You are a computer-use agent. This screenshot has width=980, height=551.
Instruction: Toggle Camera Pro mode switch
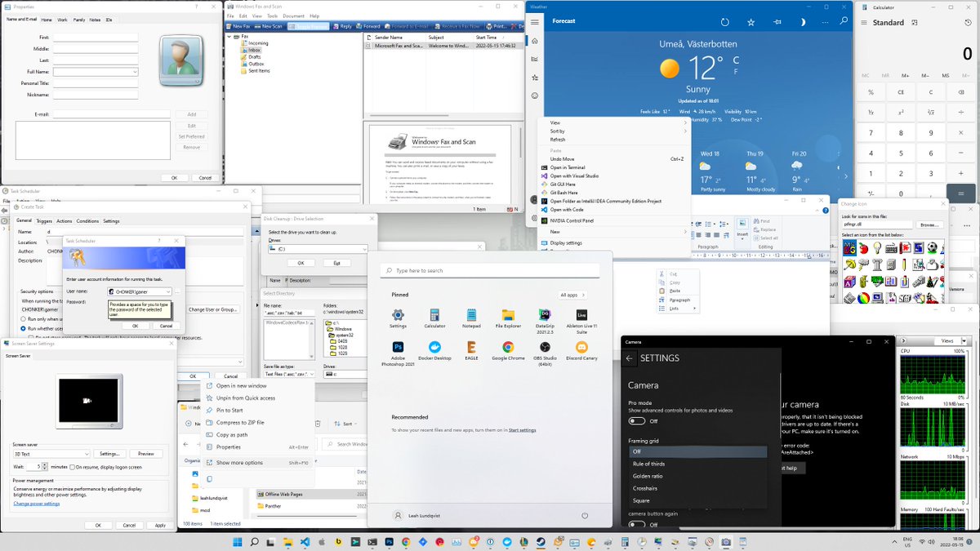coord(637,421)
